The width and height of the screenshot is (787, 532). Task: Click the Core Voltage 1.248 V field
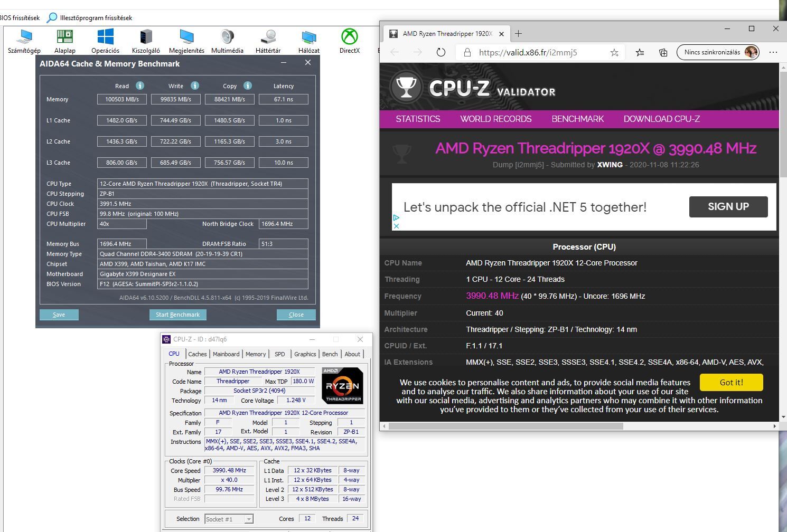click(x=296, y=400)
